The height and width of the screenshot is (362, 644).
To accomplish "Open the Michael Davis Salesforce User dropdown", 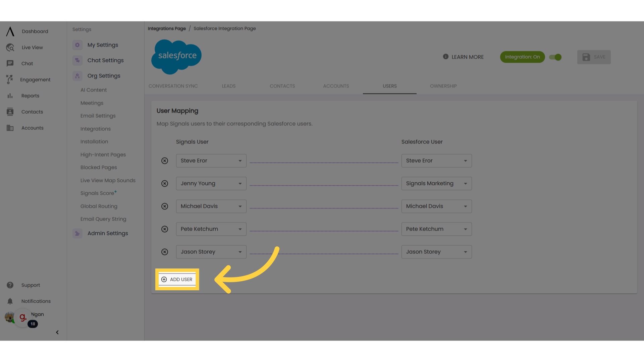I will pyautogui.click(x=437, y=206).
